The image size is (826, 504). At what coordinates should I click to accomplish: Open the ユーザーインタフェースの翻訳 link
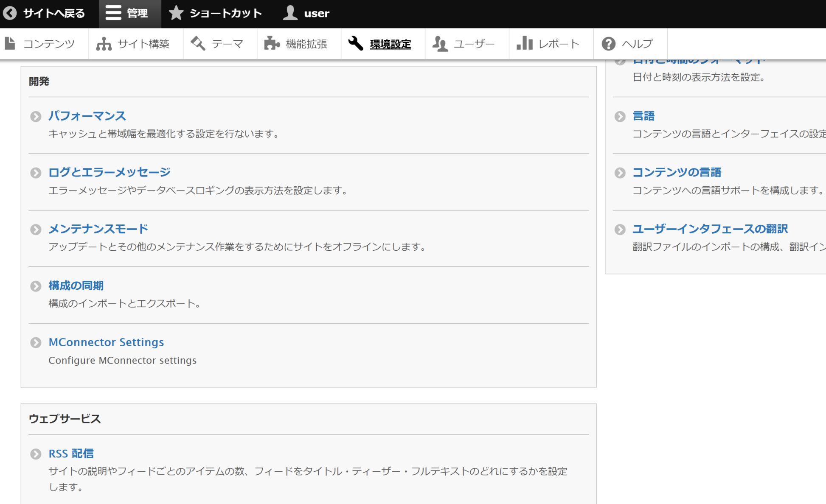click(710, 229)
